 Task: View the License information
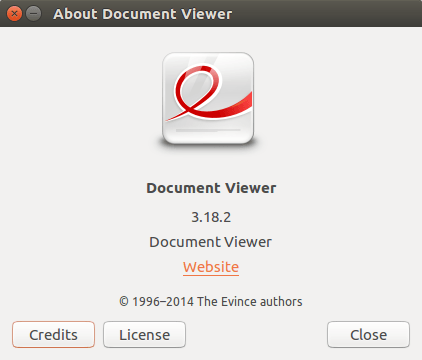(x=144, y=335)
